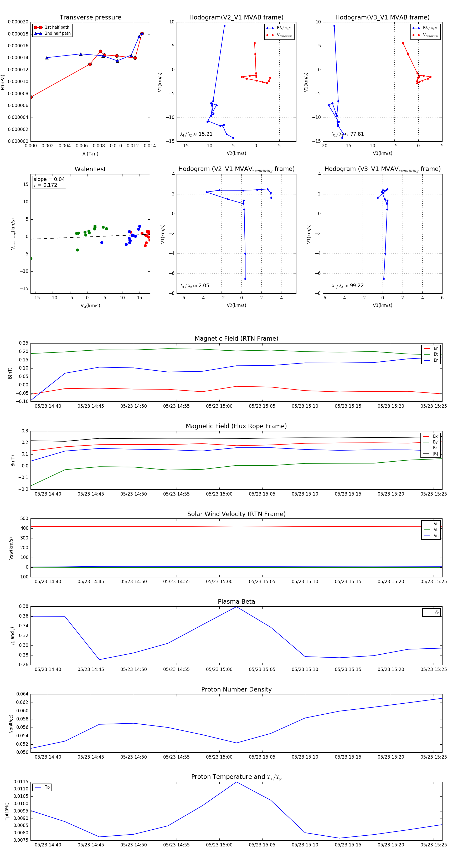473x868 pixels.
Task: Click the 'Br' legend entry
Action: [431, 349]
